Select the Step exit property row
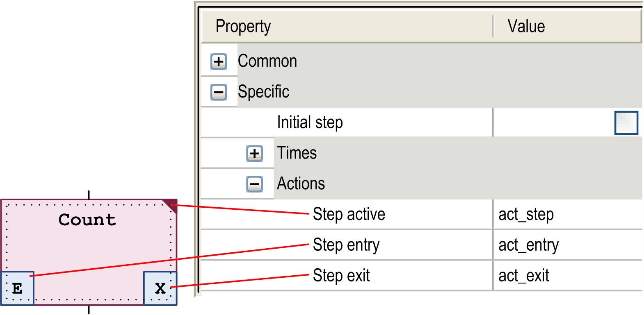 coord(341,276)
